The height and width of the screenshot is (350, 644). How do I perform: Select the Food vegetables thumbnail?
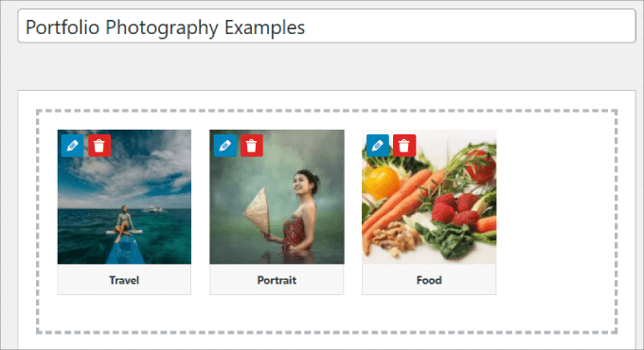(429, 197)
